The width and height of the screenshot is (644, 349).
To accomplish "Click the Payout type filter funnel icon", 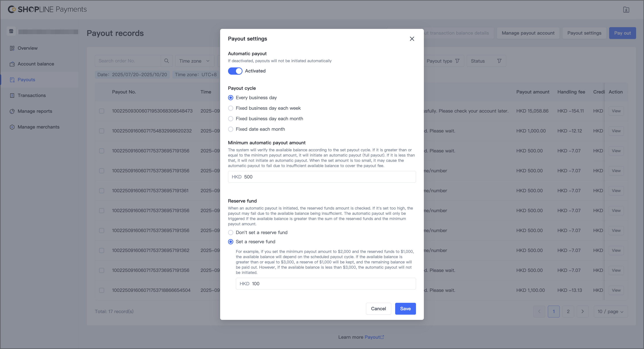I will coord(457,61).
